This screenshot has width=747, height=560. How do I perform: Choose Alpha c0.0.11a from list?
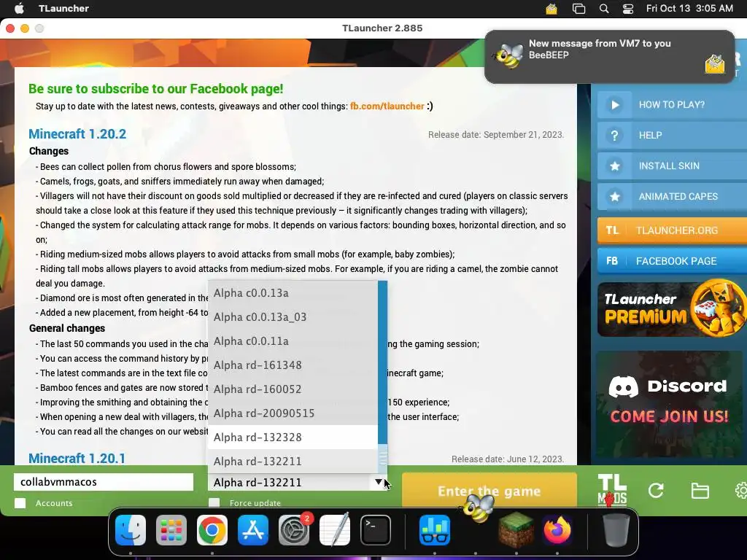(x=293, y=341)
